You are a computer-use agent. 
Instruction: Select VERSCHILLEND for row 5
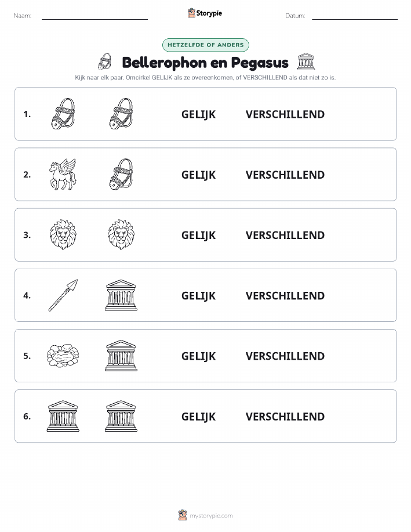point(285,356)
